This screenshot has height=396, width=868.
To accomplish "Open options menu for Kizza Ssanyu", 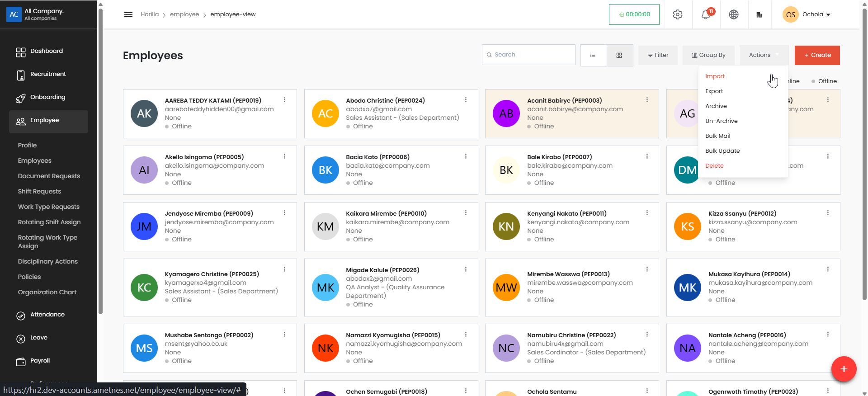I will [x=828, y=213].
